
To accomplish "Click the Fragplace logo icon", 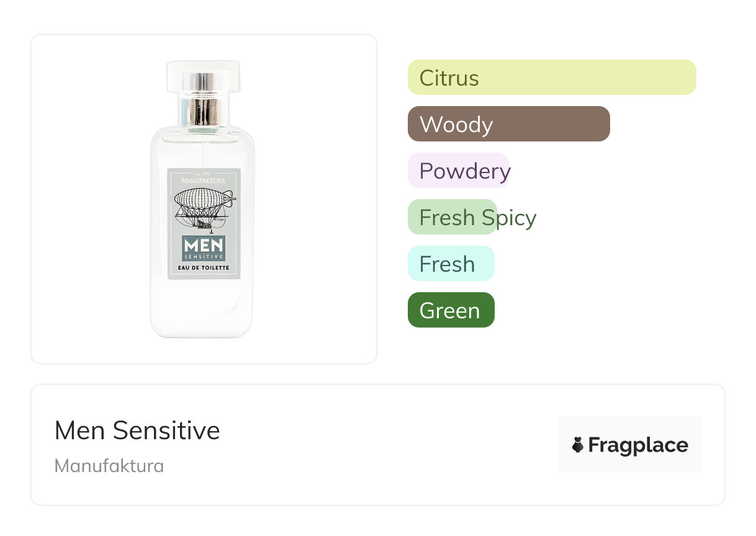I will point(578,445).
